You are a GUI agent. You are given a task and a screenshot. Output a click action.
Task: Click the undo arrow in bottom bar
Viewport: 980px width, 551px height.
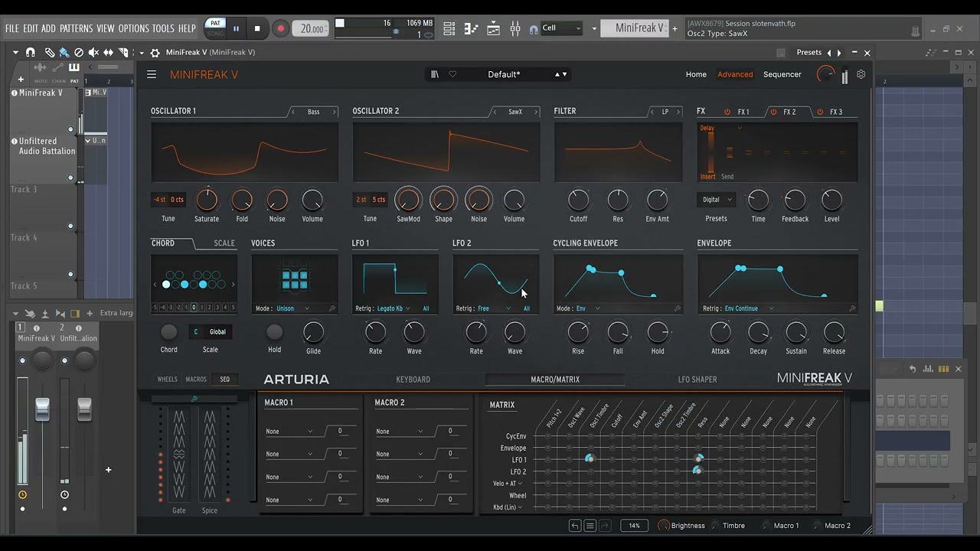point(575,526)
